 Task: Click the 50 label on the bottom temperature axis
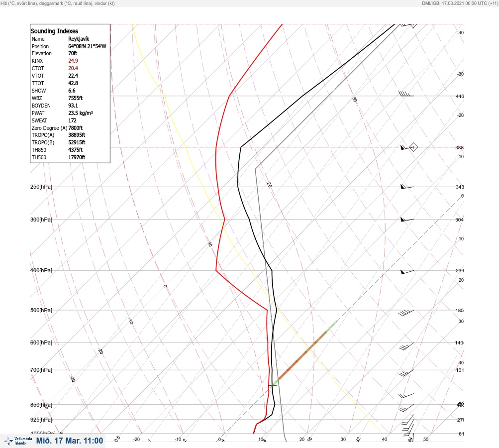click(426, 440)
